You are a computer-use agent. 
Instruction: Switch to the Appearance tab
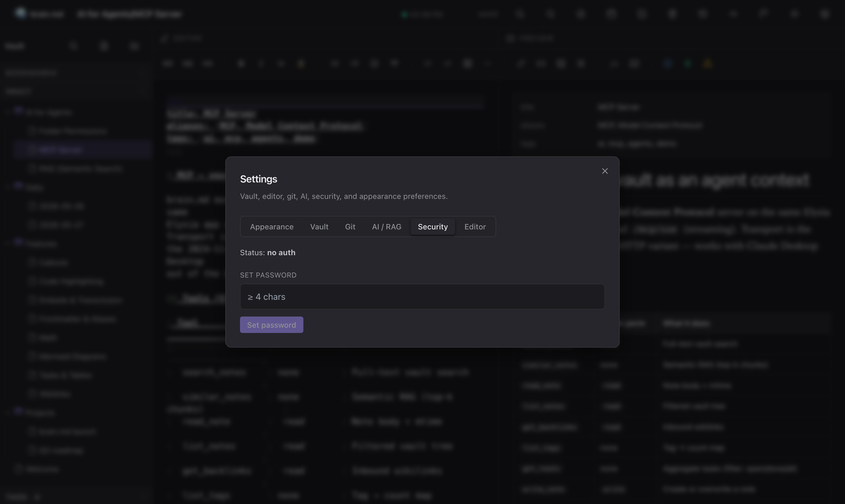pos(272,226)
